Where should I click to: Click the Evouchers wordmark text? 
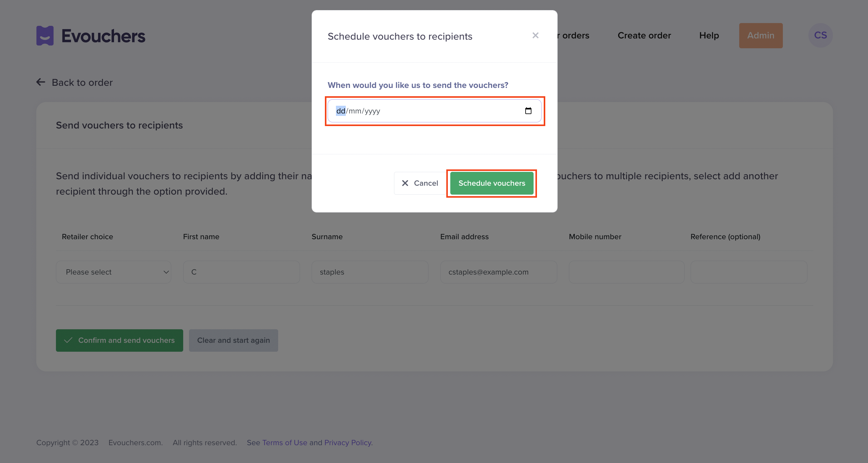click(103, 36)
